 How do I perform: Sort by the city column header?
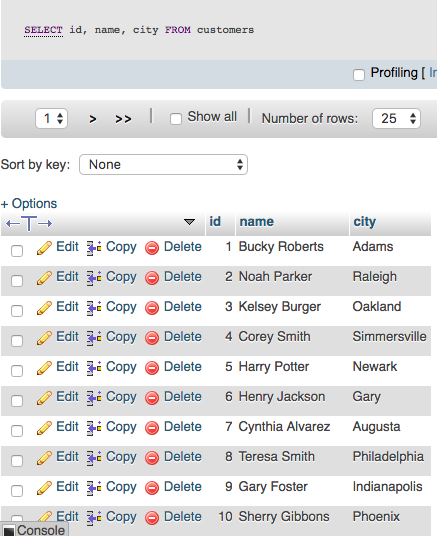pos(365,222)
